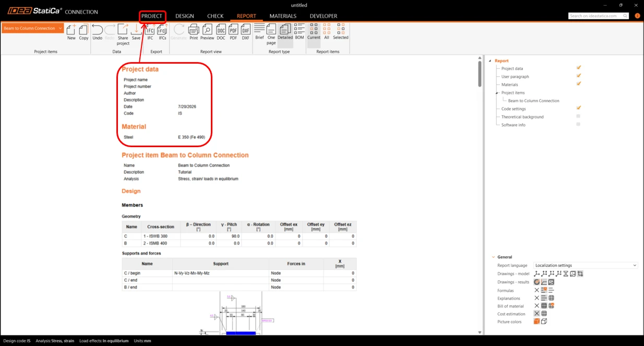Choose BOM report type
The width and height of the screenshot is (644, 346).
[x=300, y=31]
